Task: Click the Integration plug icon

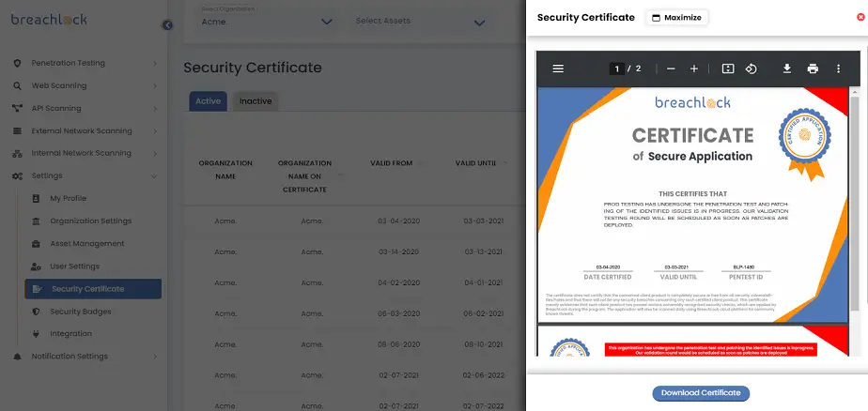Action: (36, 334)
